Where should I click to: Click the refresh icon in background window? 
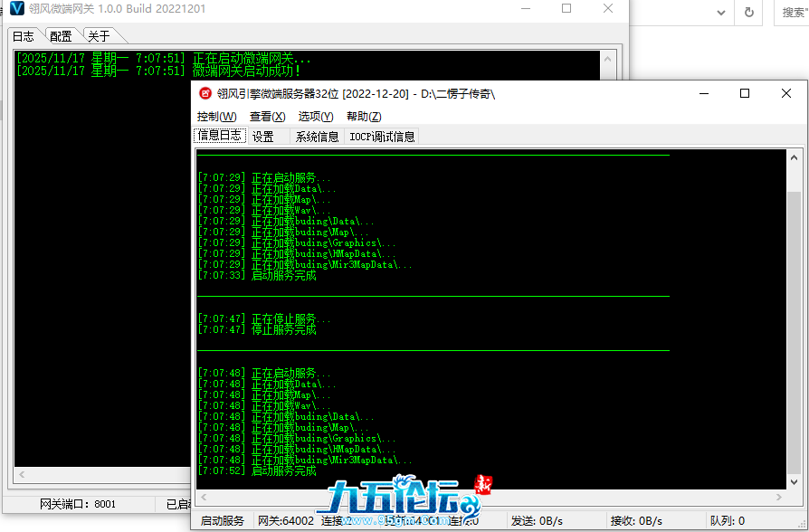point(748,12)
